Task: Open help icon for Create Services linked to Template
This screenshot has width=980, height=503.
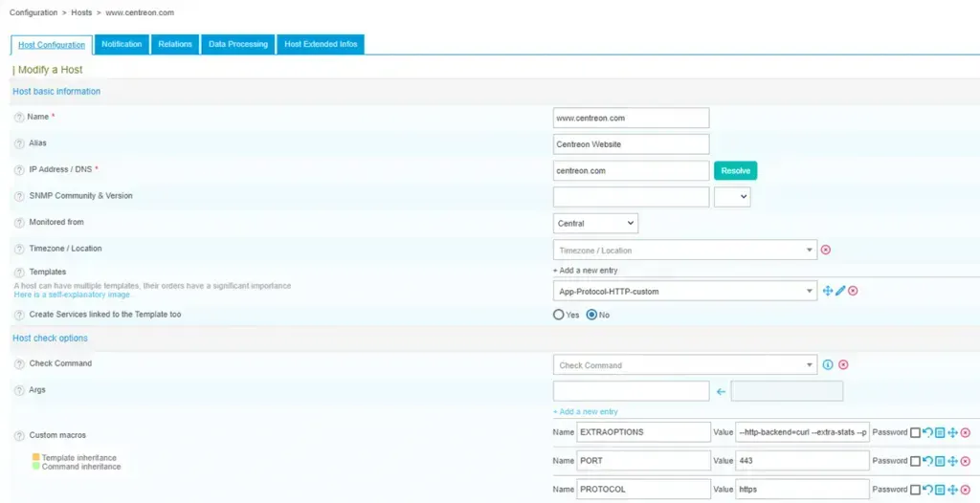Action: point(19,315)
